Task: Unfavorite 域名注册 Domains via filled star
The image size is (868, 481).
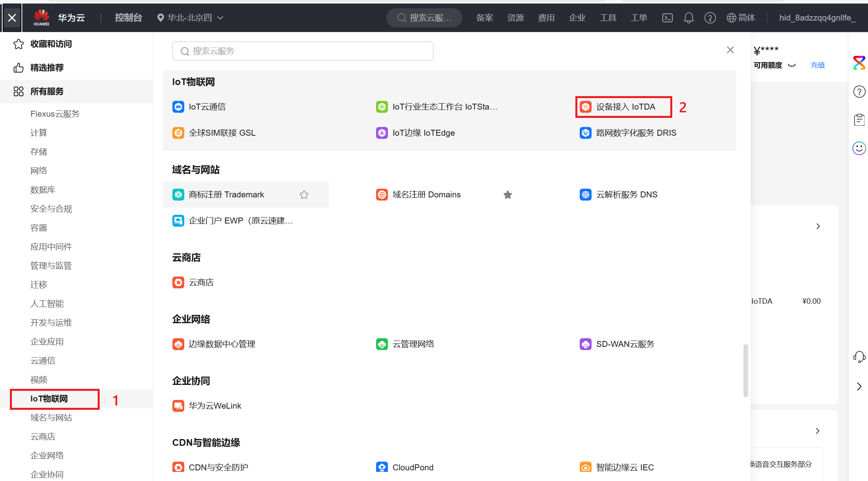Action: pyautogui.click(x=508, y=195)
